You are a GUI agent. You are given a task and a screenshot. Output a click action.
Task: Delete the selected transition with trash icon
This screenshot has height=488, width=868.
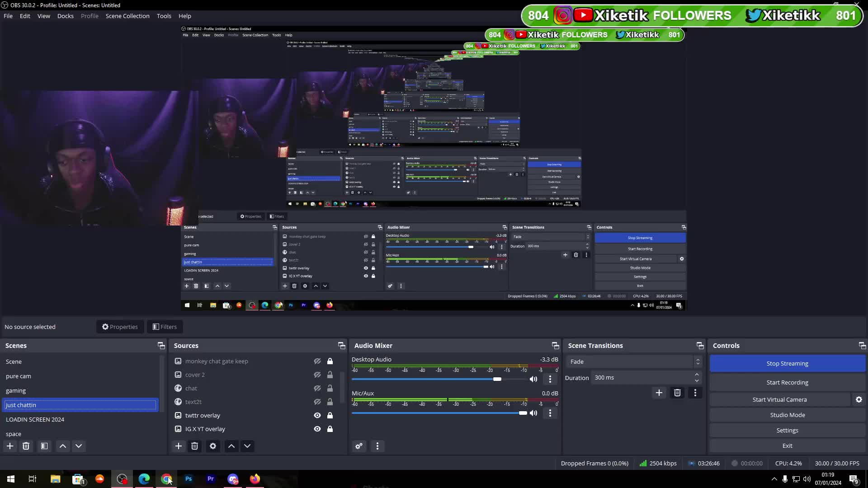677,393
